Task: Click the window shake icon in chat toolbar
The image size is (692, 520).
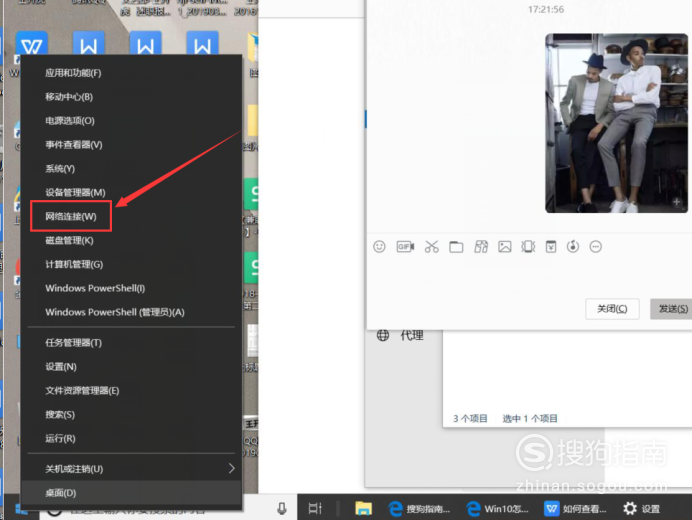Action: point(528,246)
